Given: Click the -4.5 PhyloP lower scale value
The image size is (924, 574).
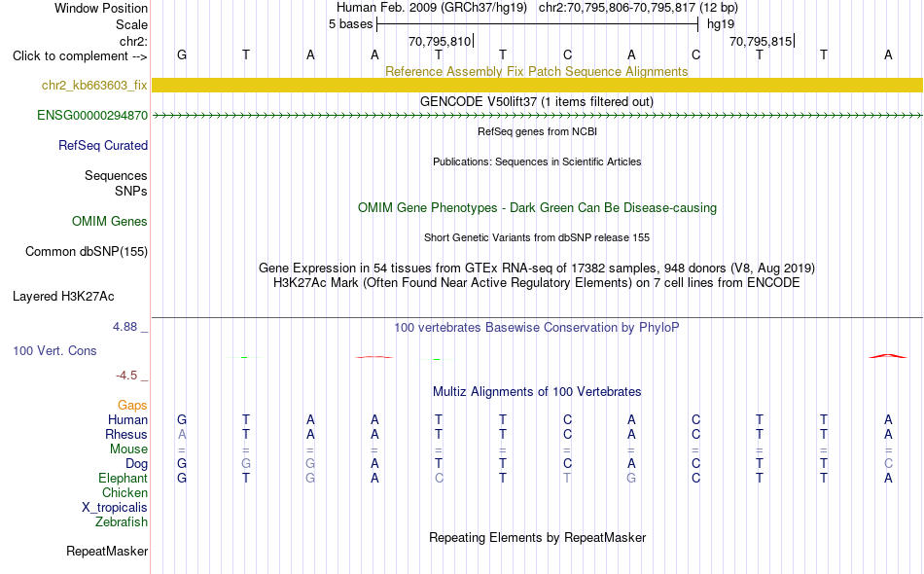Looking at the screenshot, I should (126, 376).
